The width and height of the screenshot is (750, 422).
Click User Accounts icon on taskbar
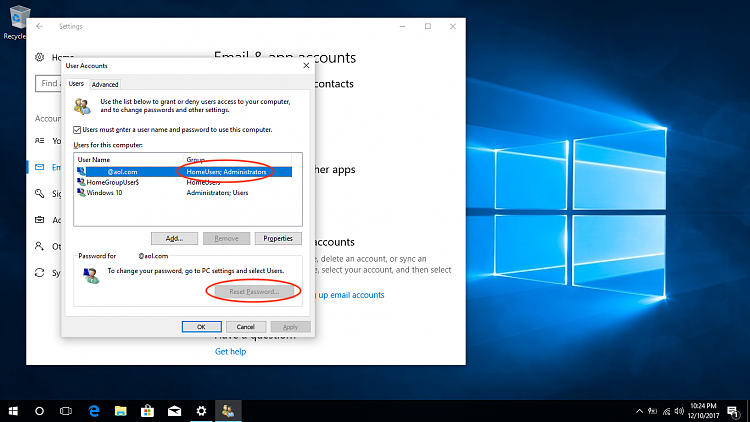pyautogui.click(x=228, y=411)
